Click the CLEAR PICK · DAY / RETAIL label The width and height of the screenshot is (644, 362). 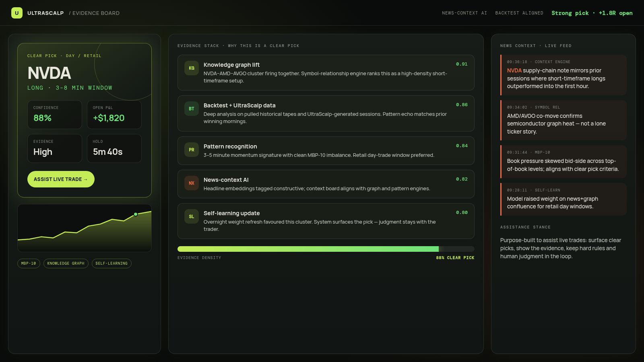64,56
